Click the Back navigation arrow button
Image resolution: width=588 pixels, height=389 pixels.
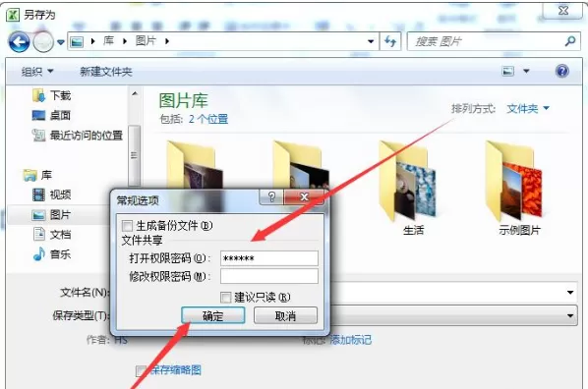[19, 41]
